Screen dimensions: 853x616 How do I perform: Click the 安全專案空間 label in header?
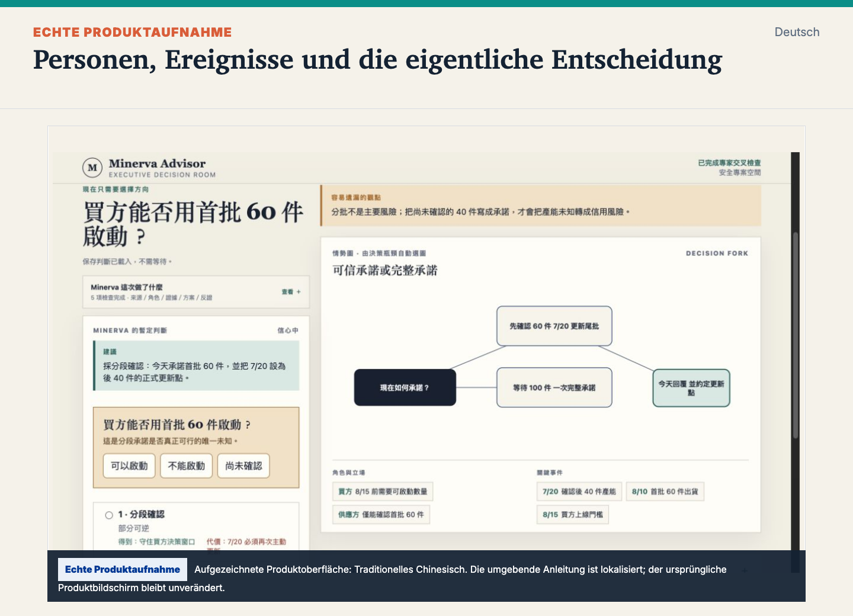click(x=740, y=173)
